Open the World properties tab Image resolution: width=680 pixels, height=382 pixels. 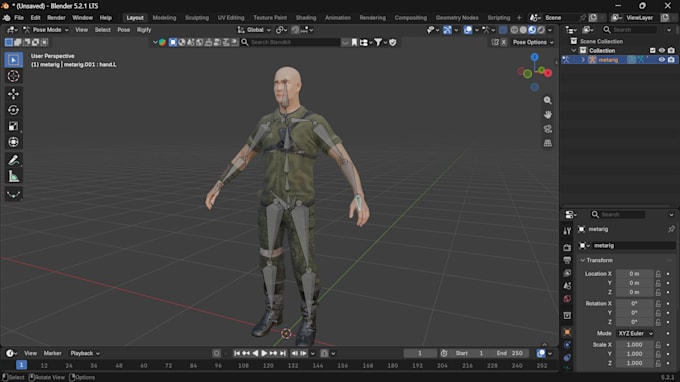567,299
